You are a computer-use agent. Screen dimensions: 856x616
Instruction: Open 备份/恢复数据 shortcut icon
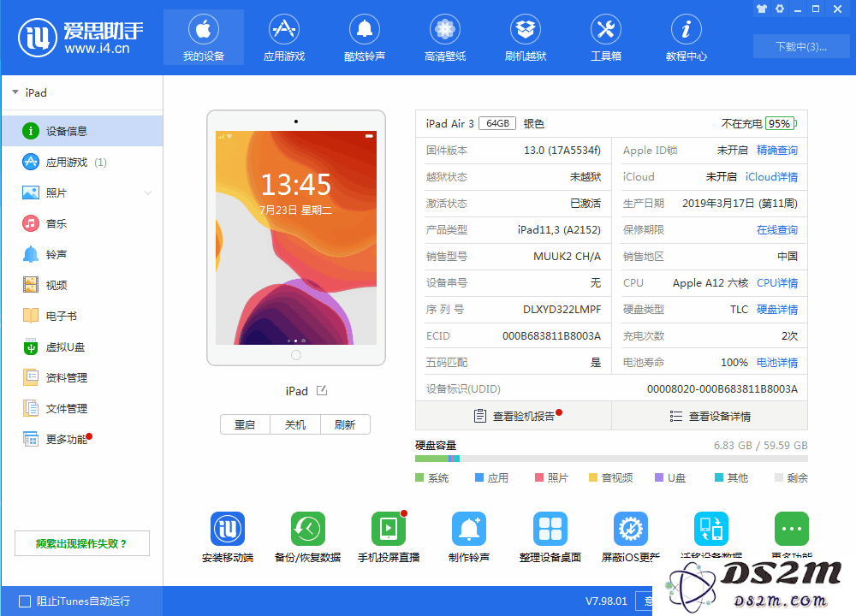pos(308,528)
